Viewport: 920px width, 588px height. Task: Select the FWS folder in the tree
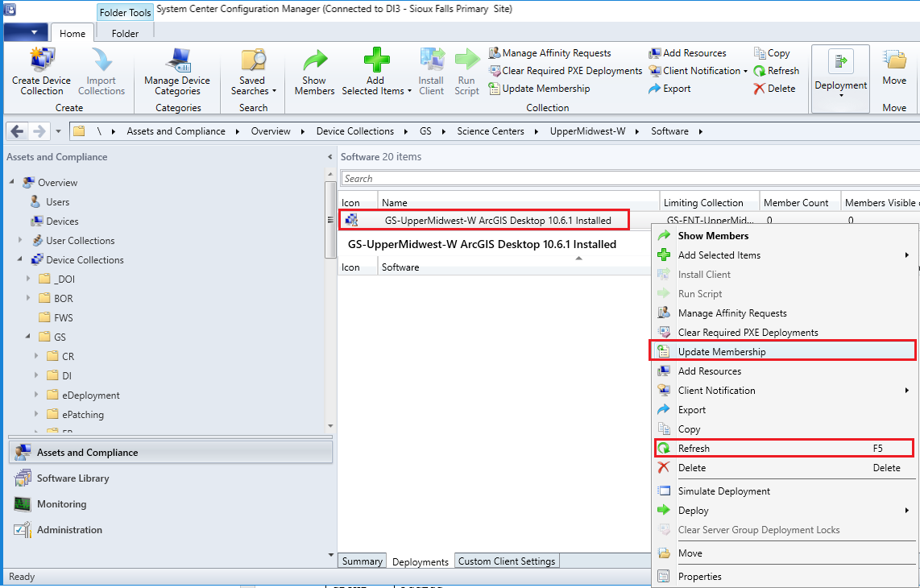64,317
